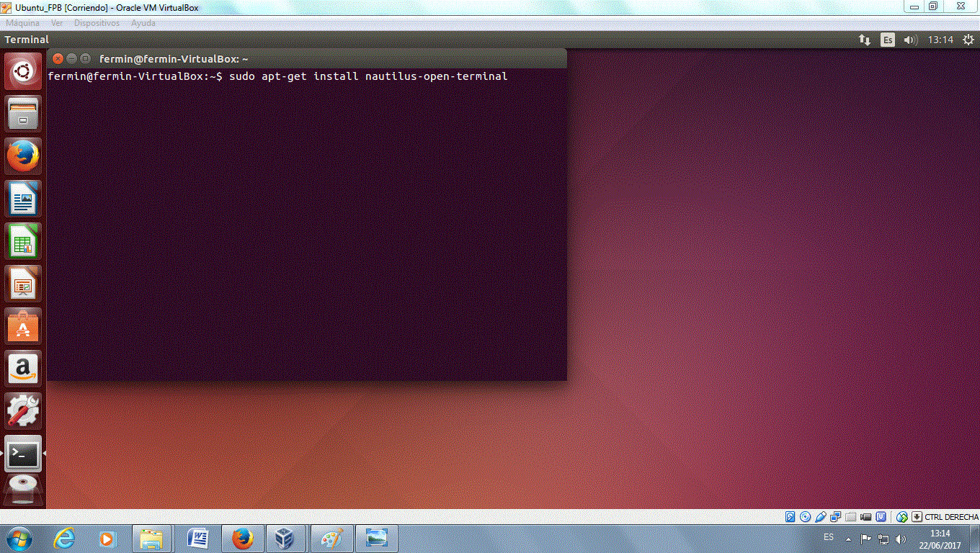Open the Es keyboard layout menu
980x553 pixels.
(887, 40)
